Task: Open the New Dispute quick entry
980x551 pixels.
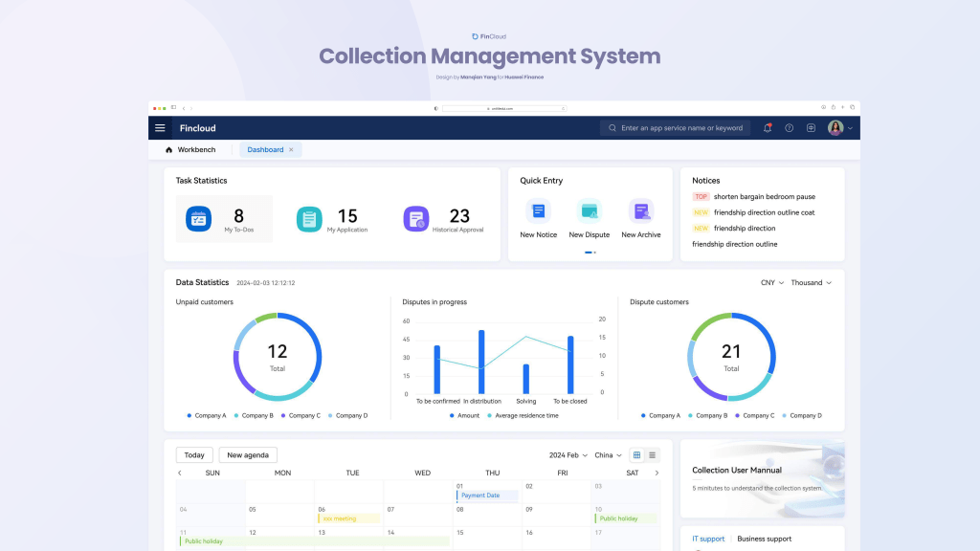Action: click(590, 211)
